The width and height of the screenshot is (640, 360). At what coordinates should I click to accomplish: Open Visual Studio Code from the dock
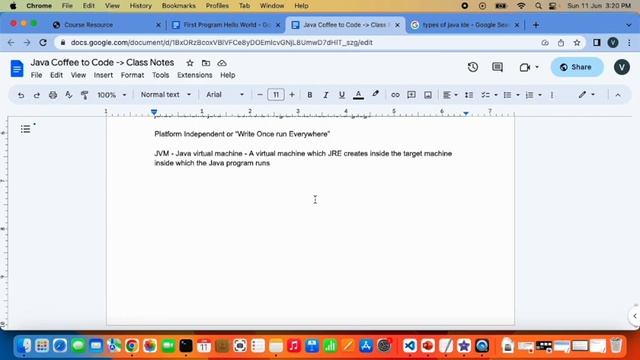(x=409, y=346)
